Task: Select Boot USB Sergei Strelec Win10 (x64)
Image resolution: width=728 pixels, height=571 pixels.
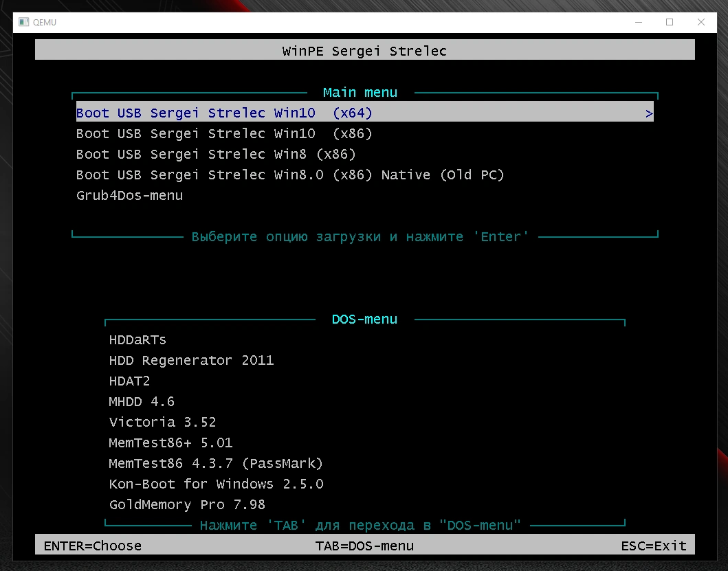Action: (x=364, y=113)
